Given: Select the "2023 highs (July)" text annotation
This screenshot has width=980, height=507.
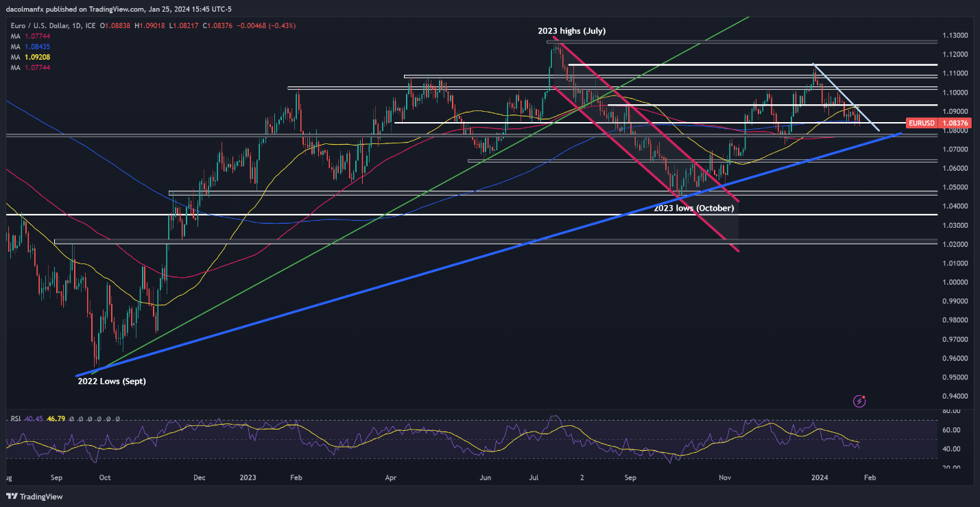Looking at the screenshot, I should 571,32.
